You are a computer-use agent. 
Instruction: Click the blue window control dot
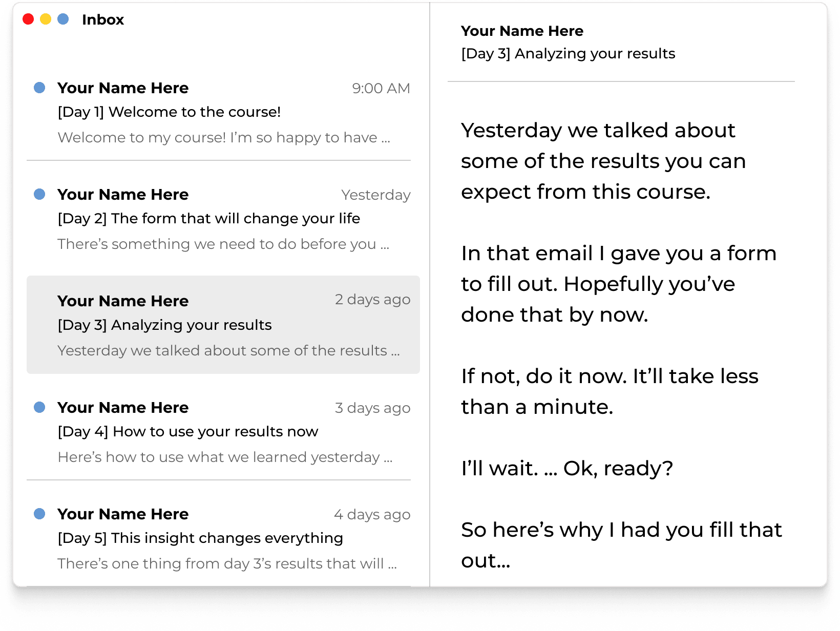(63, 19)
